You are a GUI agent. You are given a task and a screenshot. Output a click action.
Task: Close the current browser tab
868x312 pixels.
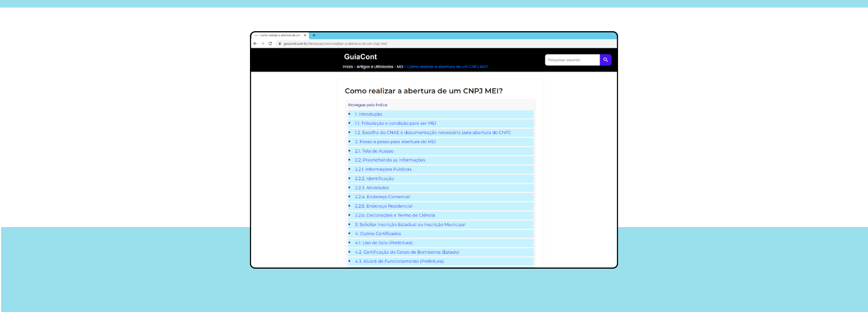pyautogui.click(x=305, y=35)
